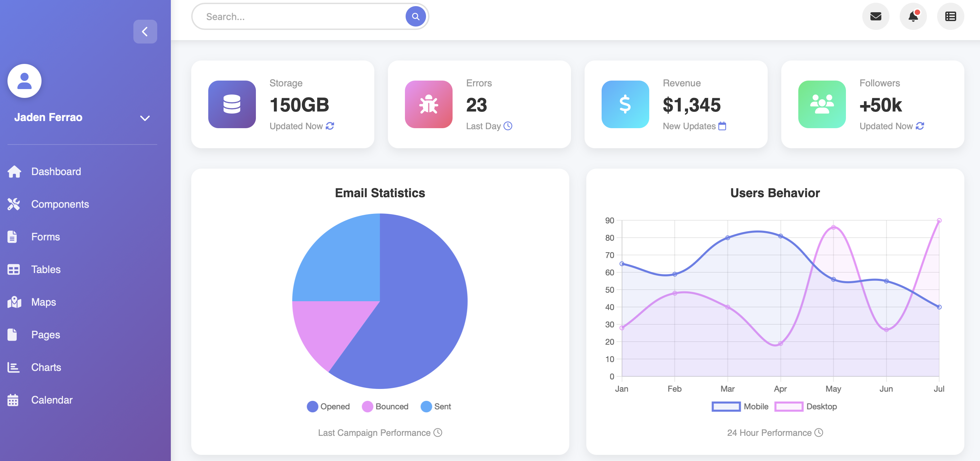Click the magnifier search button
The height and width of the screenshot is (461, 980).
[415, 16]
